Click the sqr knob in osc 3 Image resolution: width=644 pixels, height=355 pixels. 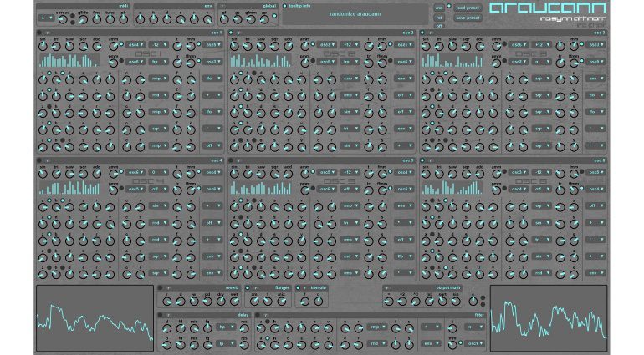point(465,46)
